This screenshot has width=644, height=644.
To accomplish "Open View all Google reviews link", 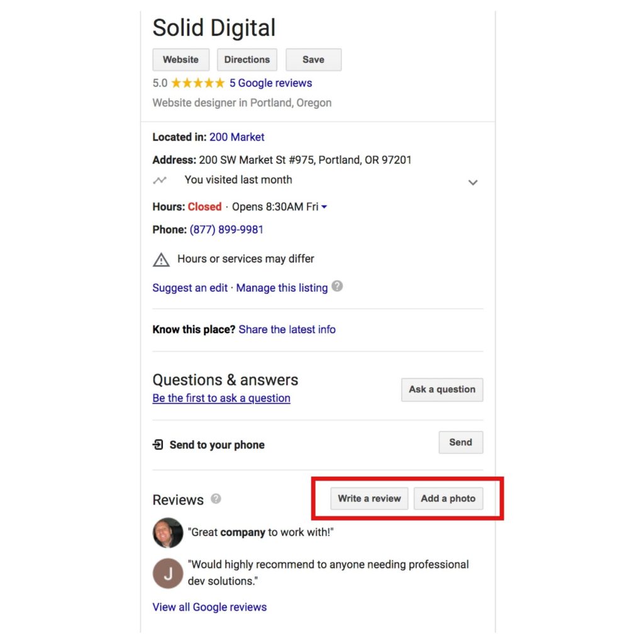I will coord(209,607).
